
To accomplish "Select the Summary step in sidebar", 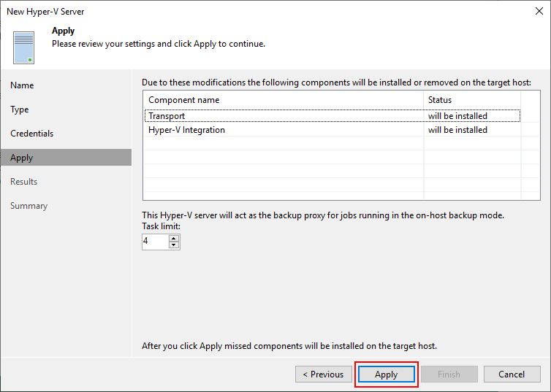I will [28, 206].
